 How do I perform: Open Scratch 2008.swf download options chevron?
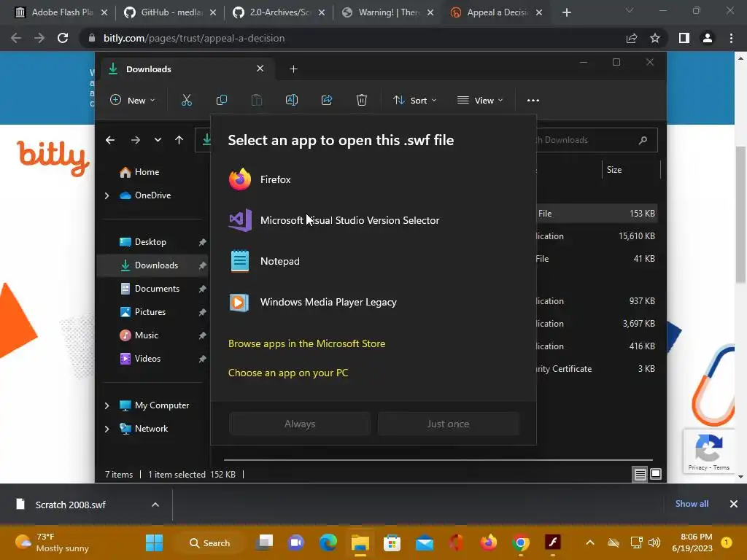[155, 505]
